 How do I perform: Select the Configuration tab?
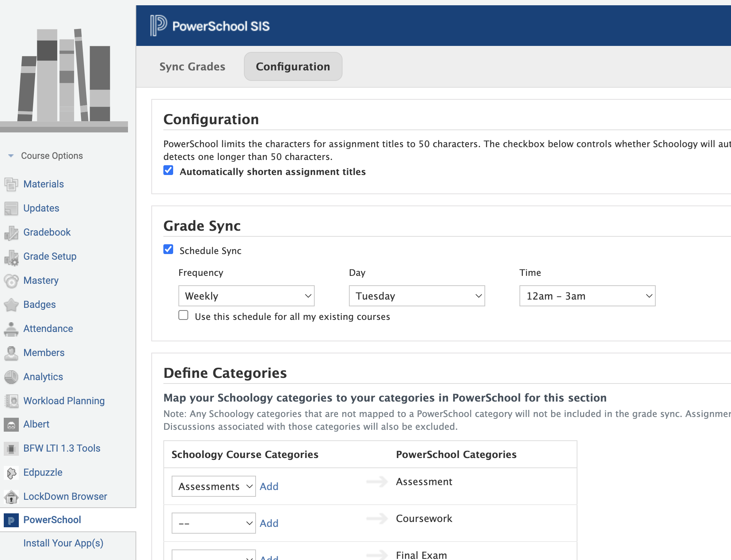293,67
